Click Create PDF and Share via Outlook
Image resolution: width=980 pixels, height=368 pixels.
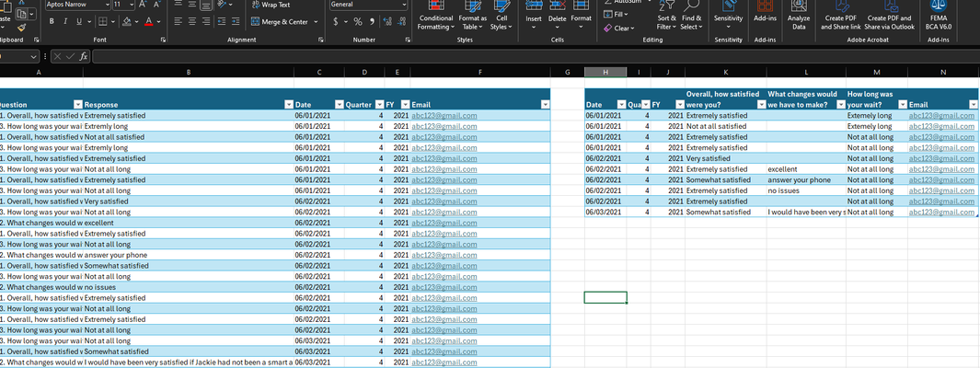(x=890, y=14)
